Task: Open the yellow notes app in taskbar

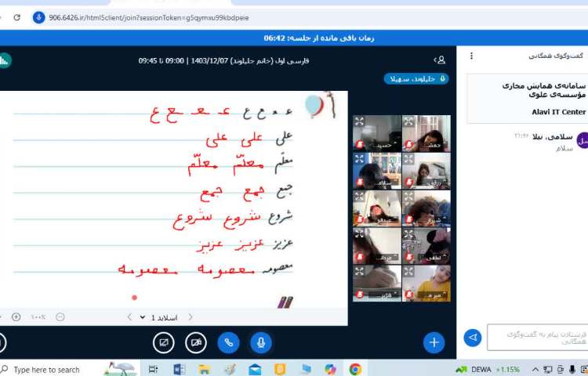Action: tap(280, 369)
